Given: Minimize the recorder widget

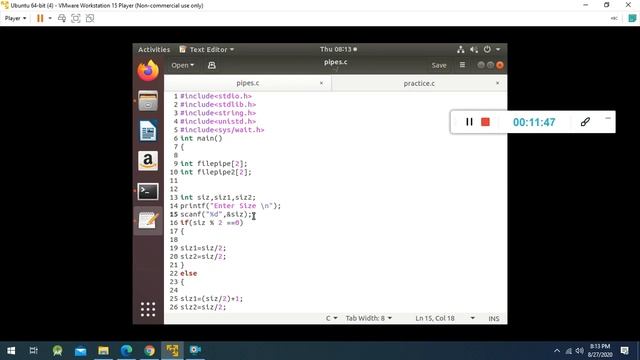Looking at the screenshot, I should pyautogui.click(x=608, y=118).
